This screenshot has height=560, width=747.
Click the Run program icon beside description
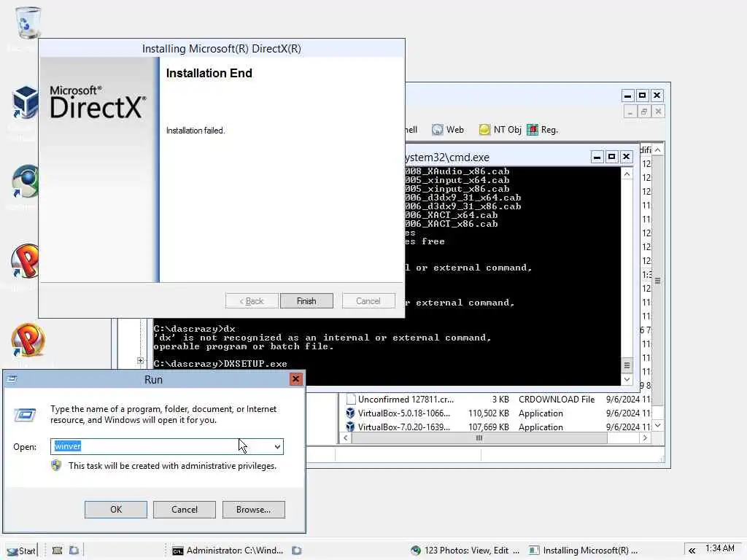[24, 415]
